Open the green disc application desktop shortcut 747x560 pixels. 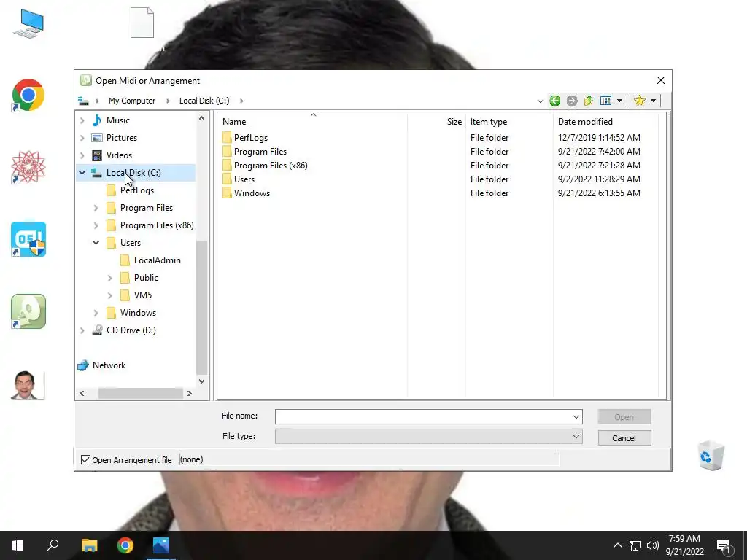click(28, 311)
